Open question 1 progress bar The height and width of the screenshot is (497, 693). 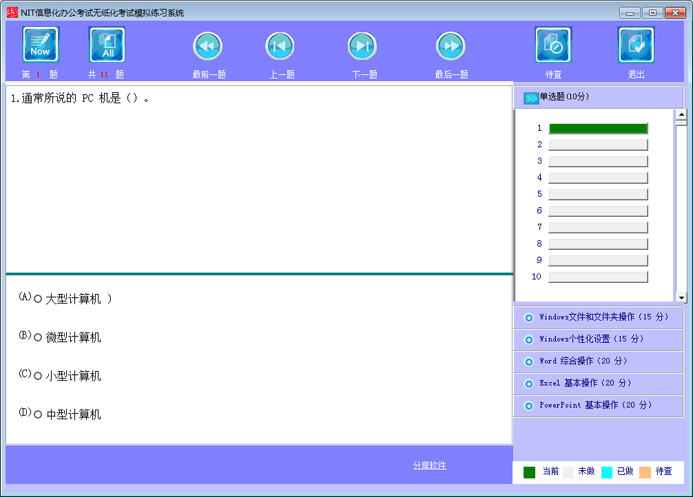598,129
